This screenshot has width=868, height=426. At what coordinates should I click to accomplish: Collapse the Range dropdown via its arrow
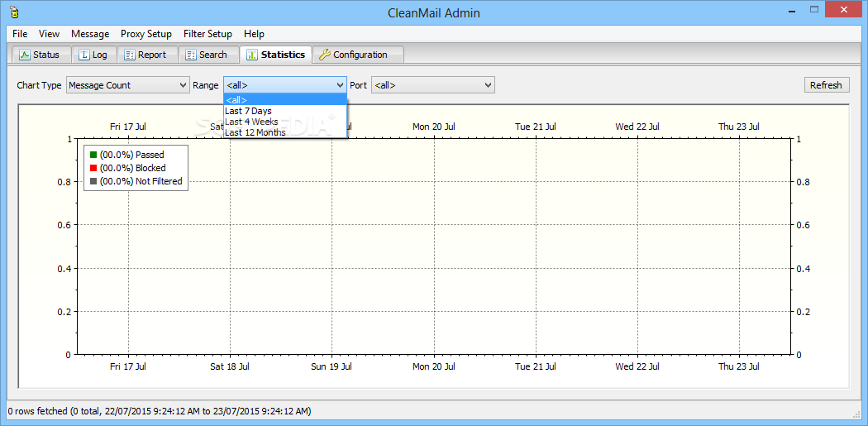pyautogui.click(x=341, y=85)
